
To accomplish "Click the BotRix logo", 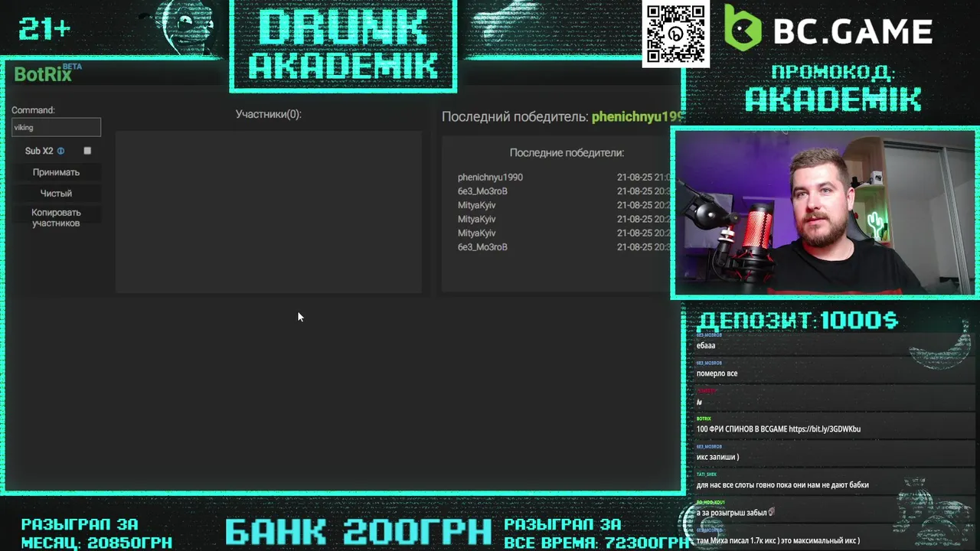I will pos(47,73).
